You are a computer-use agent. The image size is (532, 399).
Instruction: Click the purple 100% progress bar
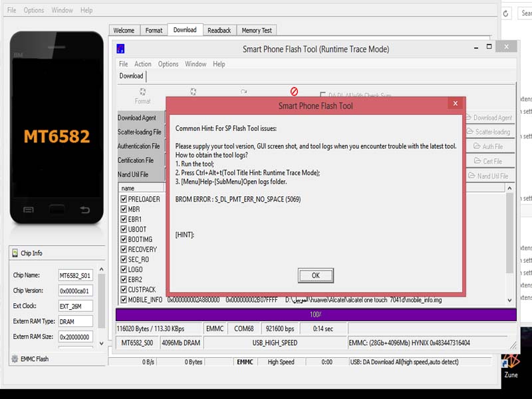coord(316,315)
